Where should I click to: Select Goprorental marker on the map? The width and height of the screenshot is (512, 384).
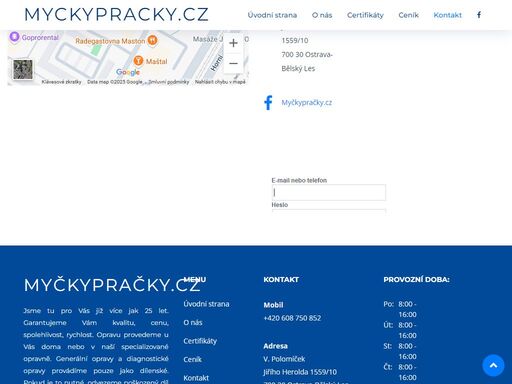pyautogui.click(x=14, y=37)
